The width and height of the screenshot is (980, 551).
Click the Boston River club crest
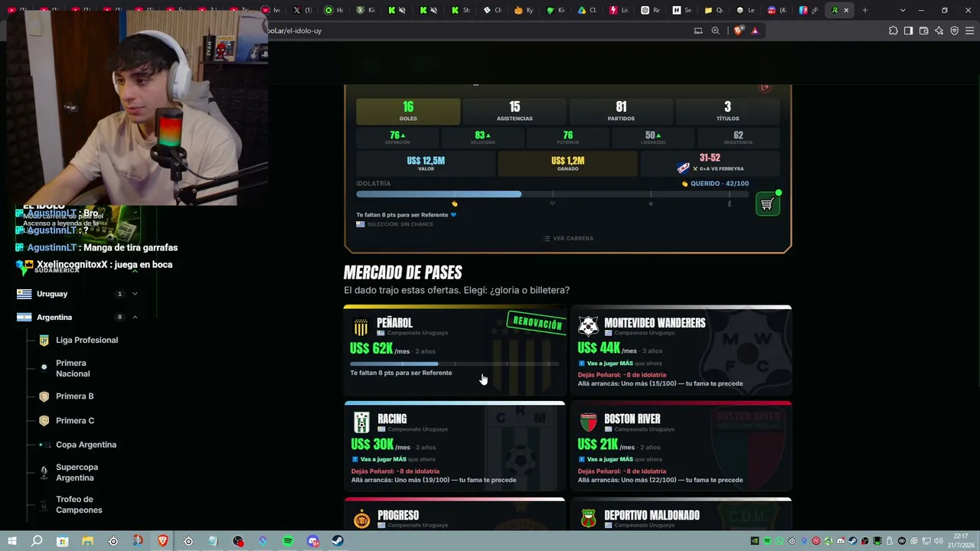click(x=588, y=422)
